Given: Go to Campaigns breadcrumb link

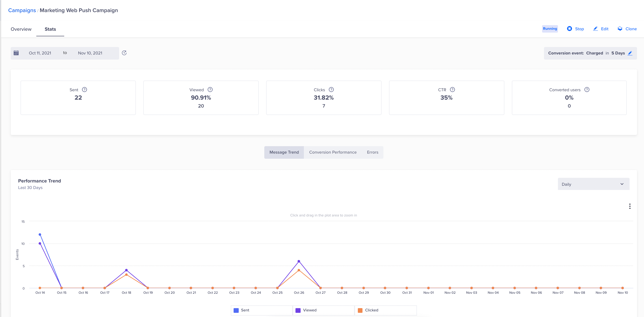Looking at the screenshot, I should click(x=22, y=10).
